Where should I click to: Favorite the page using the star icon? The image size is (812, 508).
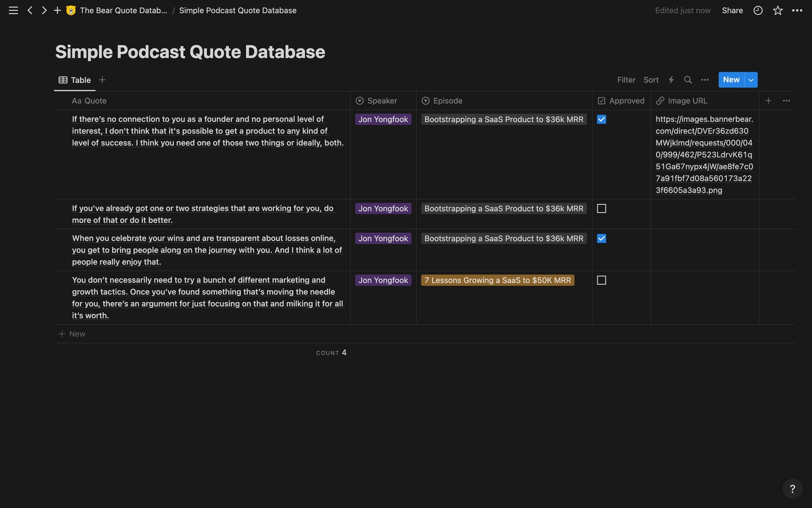pos(778,10)
